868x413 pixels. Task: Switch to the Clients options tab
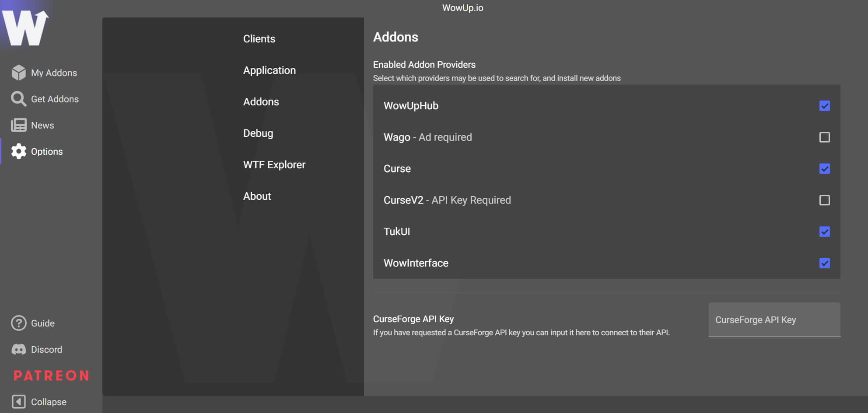[259, 39]
